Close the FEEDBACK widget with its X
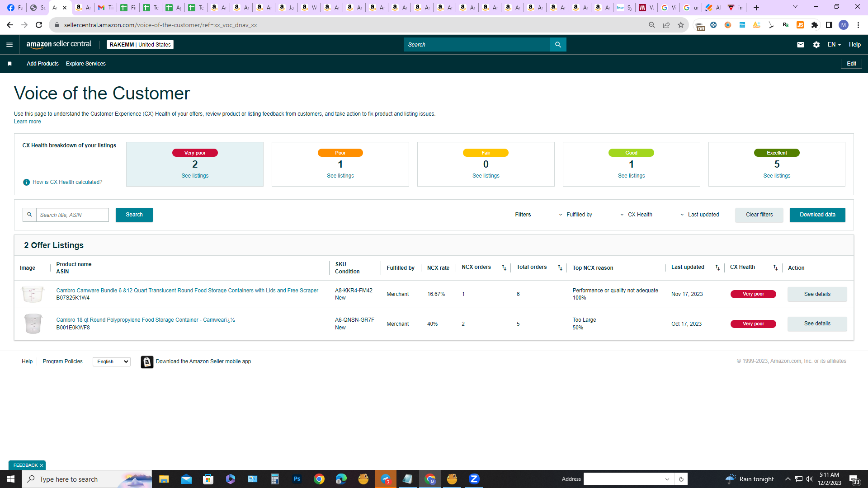Screen dimensions: 868x488 pos(42,465)
